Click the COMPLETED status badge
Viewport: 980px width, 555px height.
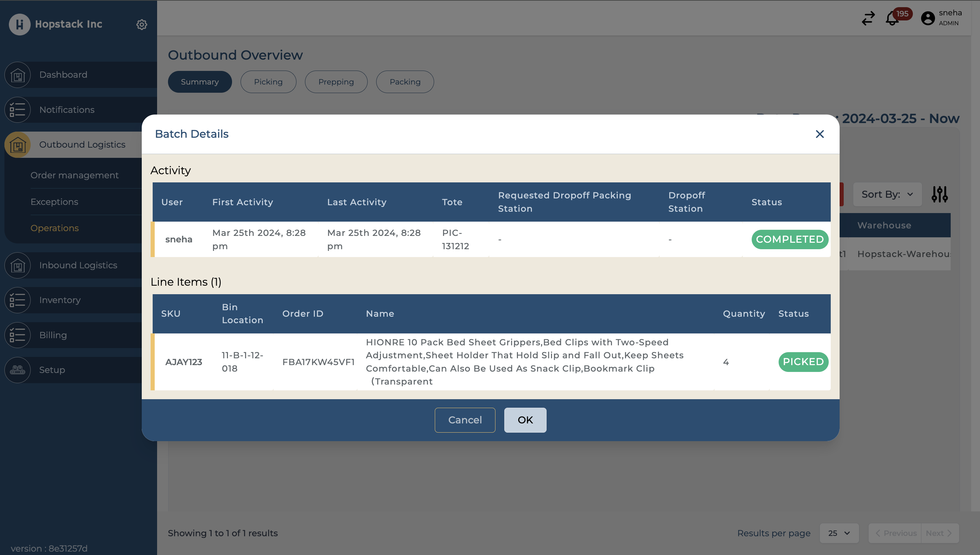789,239
